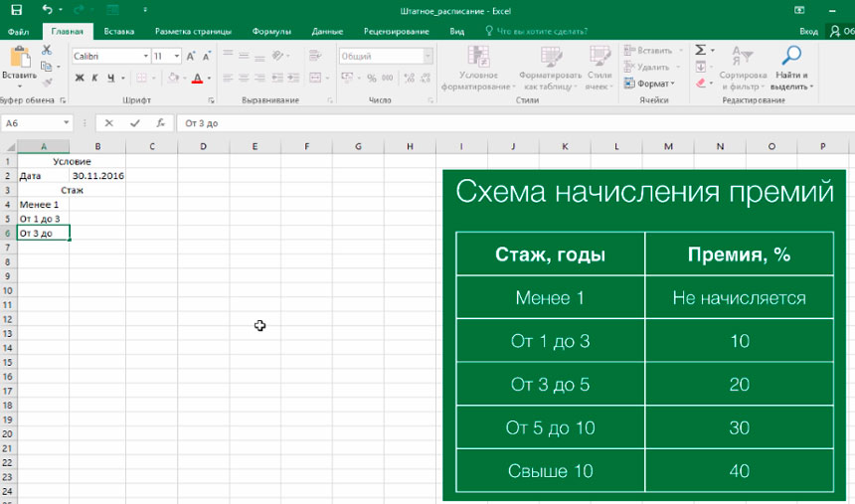Click the Вставить paste clipboard icon

[x=20, y=58]
